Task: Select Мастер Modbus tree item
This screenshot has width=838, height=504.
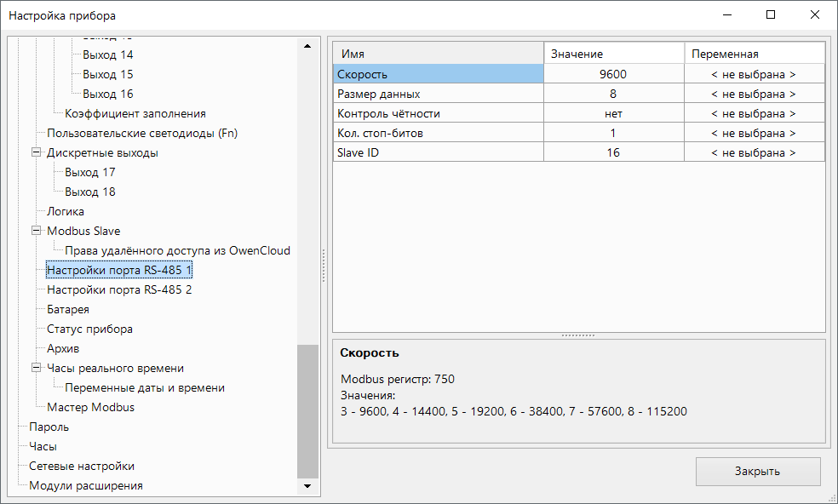Action: (x=90, y=407)
